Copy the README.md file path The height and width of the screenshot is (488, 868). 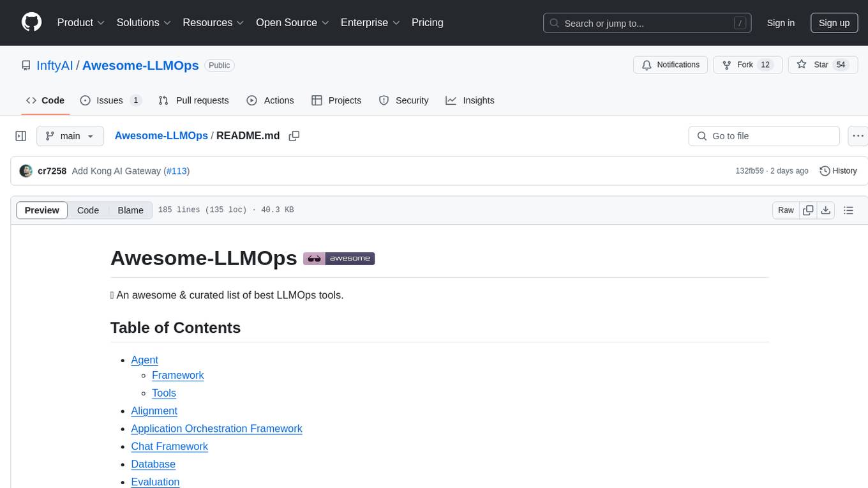294,136
